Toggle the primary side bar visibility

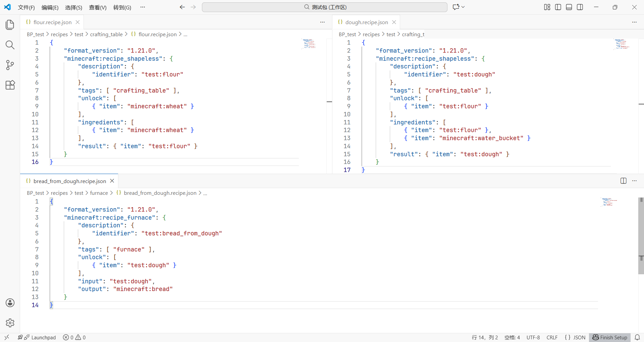(558, 7)
